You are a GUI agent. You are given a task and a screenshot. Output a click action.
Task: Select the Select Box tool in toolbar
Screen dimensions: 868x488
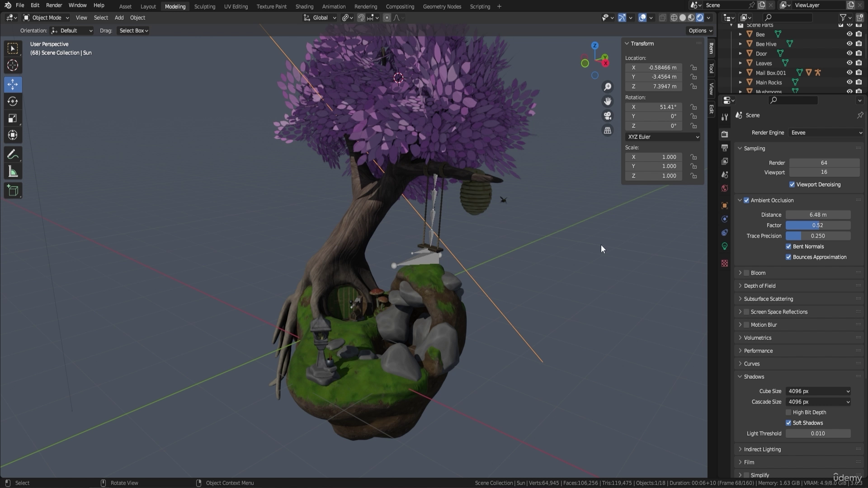point(13,48)
